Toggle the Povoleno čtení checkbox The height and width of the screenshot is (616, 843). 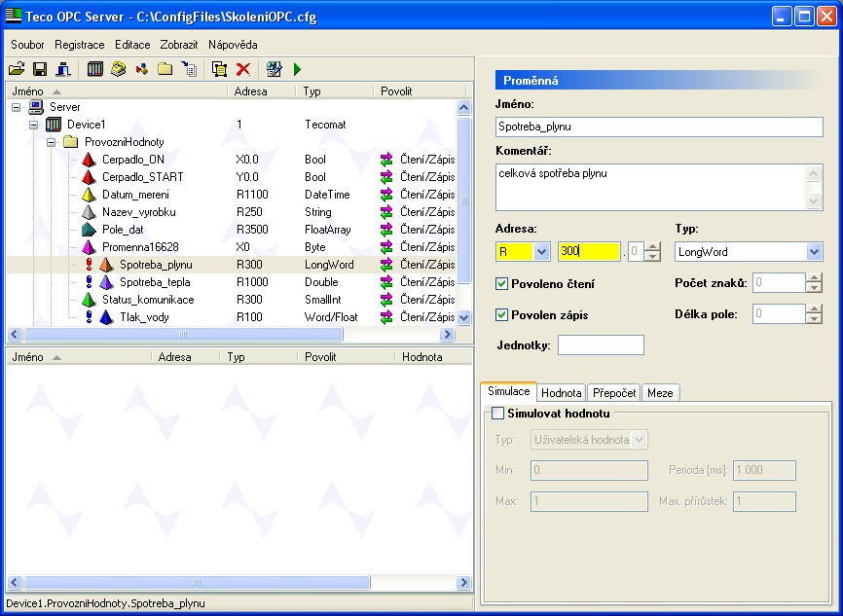click(x=501, y=284)
